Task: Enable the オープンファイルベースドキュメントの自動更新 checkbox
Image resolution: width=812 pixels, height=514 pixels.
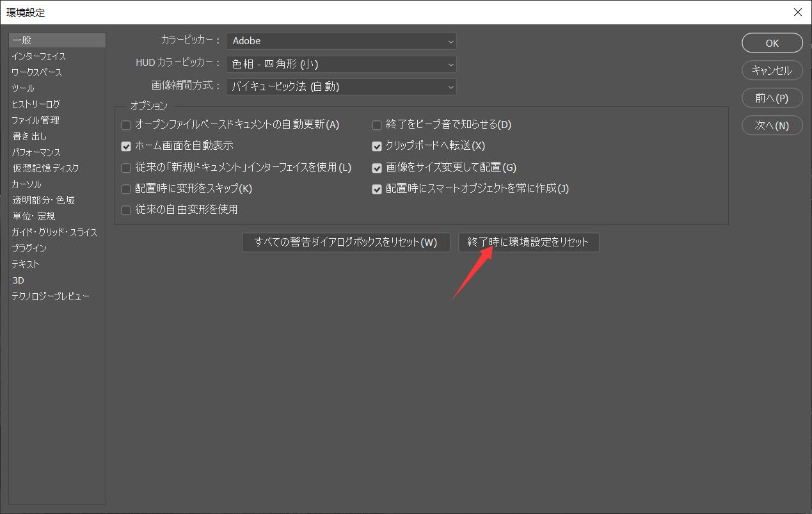Action: [x=126, y=125]
